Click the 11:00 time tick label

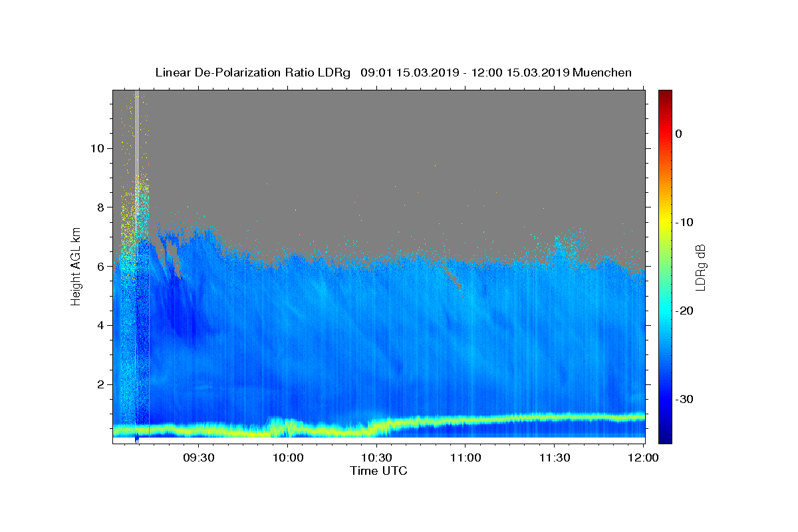(465, 458)
